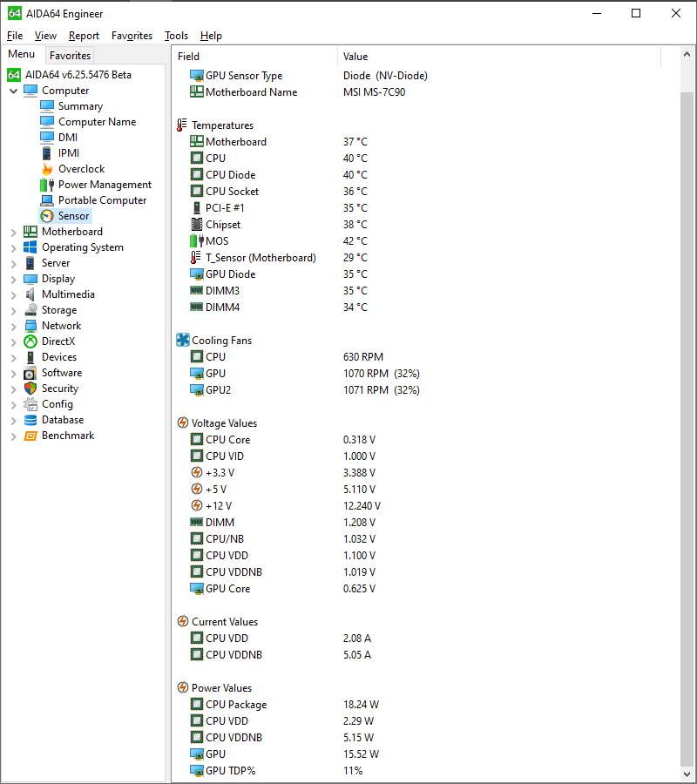This screenshot has height=784, width=697.
Task: Expand the Benchmark tree node
Action: pos(13,436)
